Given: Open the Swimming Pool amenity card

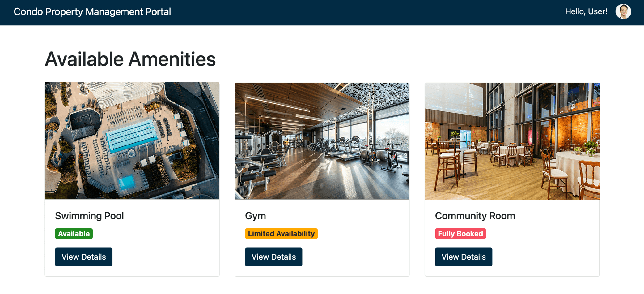Looking at the screenshot, I should coord(132,178).
